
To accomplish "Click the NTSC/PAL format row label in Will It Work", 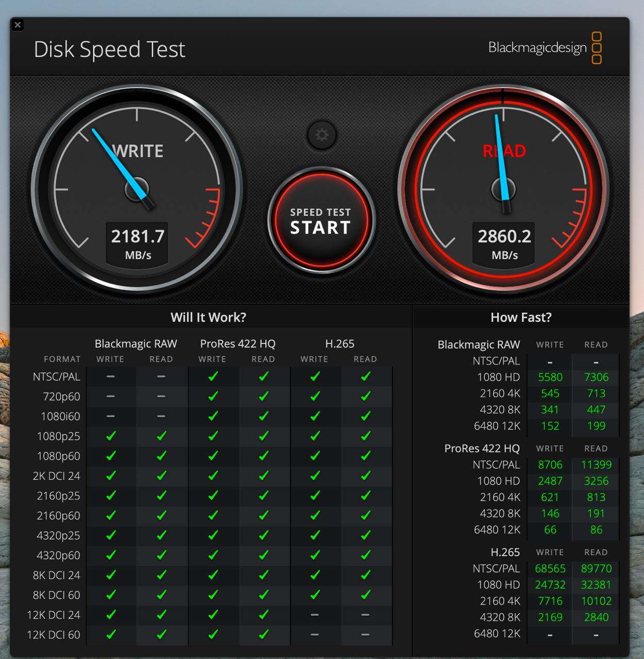I will tap(56, 377).
